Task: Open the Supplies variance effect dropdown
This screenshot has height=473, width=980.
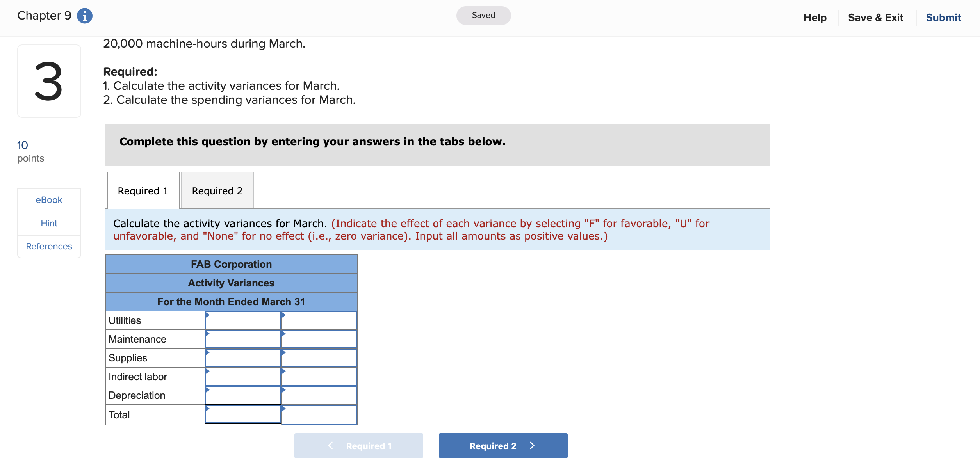Action: pyautogui.click(x=319, y=357)
